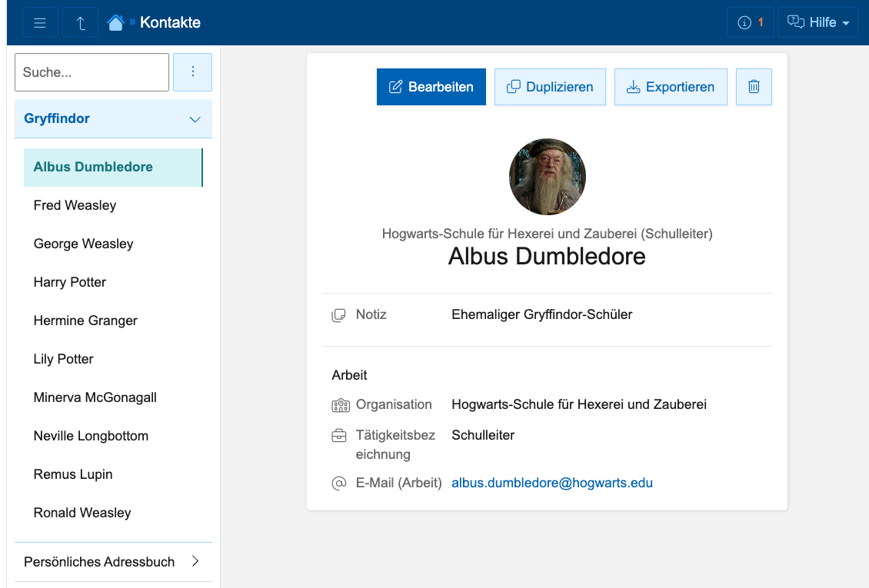Open the hamburger navigation menu

40,23
